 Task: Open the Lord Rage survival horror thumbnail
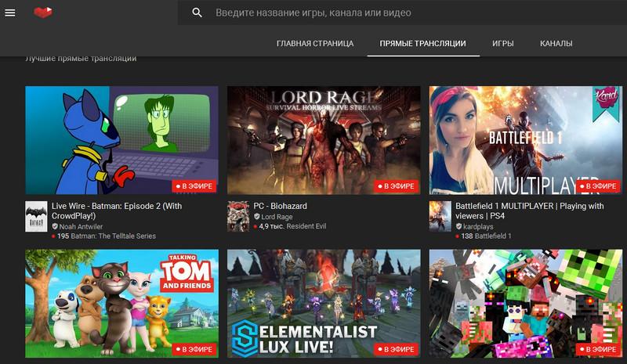[324, 140]
